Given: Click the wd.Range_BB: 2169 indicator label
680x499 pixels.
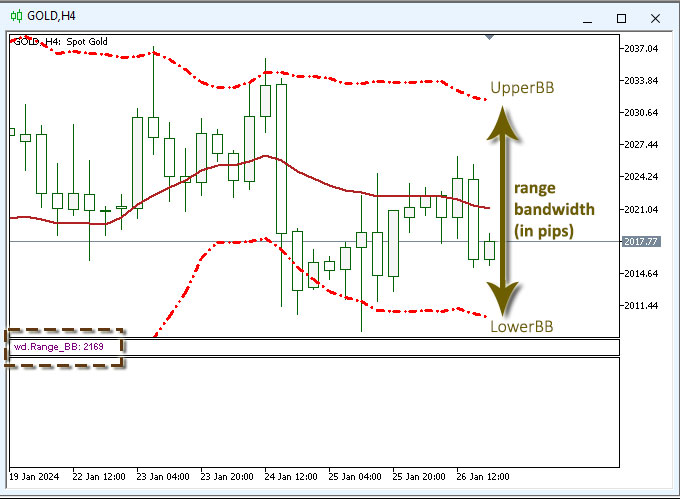Looking at the screenshot, I should click(59, 347).
